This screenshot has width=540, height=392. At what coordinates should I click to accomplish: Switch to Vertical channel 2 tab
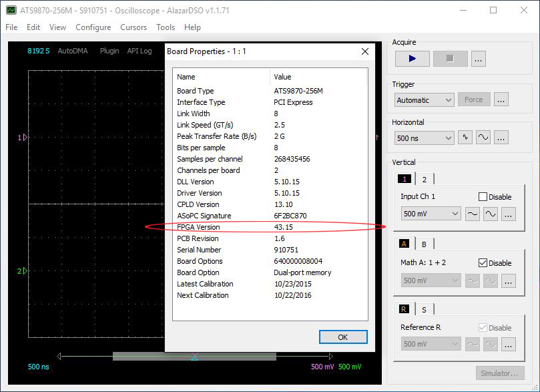pos(424,179)
